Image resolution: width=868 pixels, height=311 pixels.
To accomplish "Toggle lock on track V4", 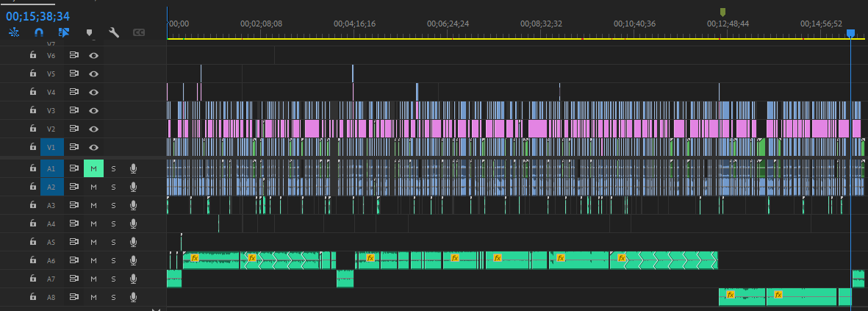I will (32, 92).
